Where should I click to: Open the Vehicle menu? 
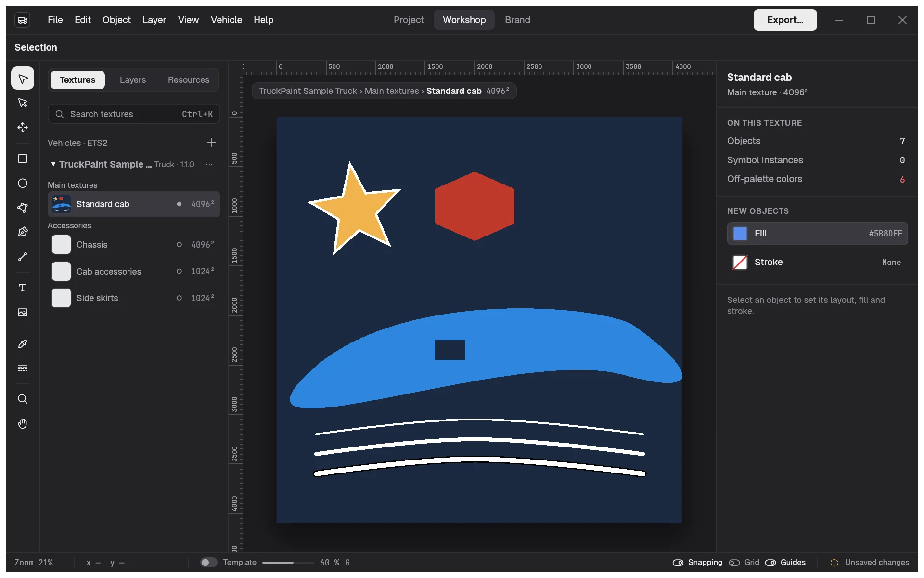pyautogui.click(x=226, y=20)
